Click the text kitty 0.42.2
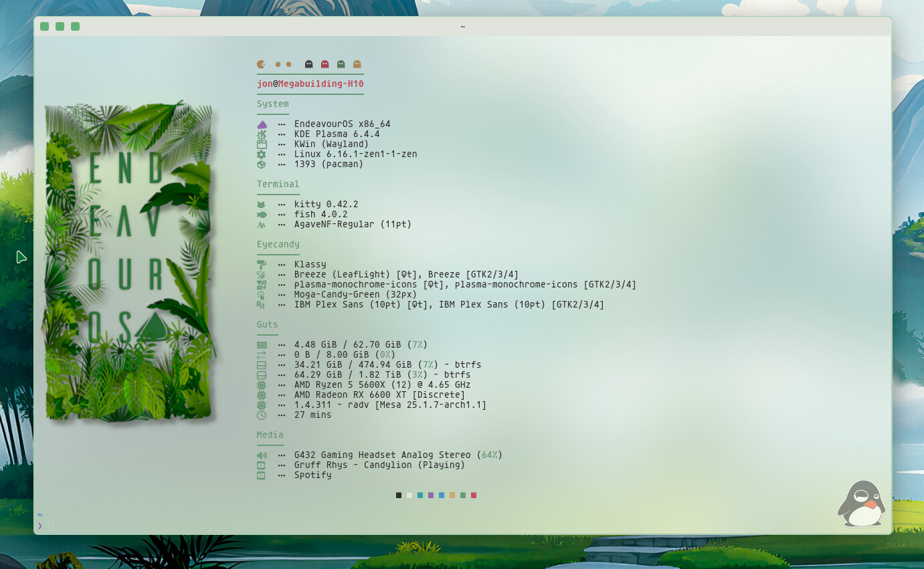 (327, 204)
